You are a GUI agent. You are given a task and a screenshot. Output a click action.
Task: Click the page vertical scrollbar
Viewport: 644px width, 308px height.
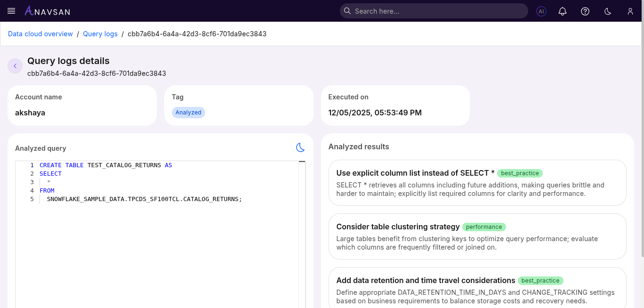click(x=642, y=141)
